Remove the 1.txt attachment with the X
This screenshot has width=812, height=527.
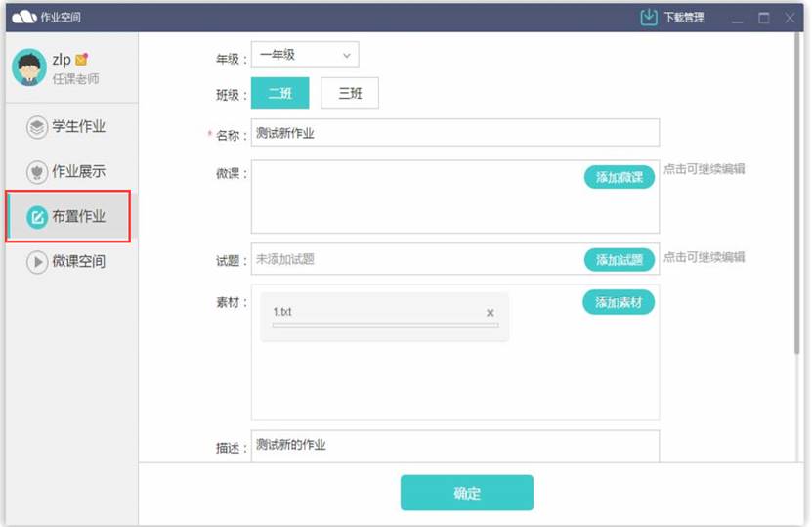tap(490, 313)
